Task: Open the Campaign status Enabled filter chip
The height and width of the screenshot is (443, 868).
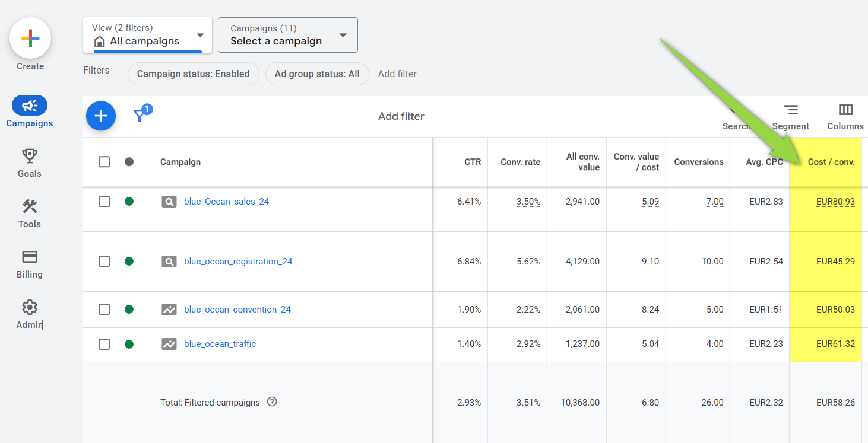Action: pyautogui.click(x=193, y=74)
